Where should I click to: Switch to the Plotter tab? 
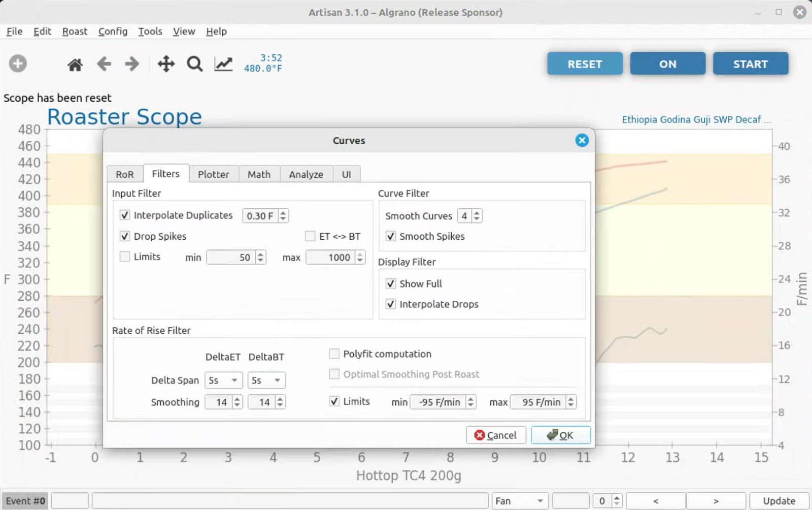213,174
